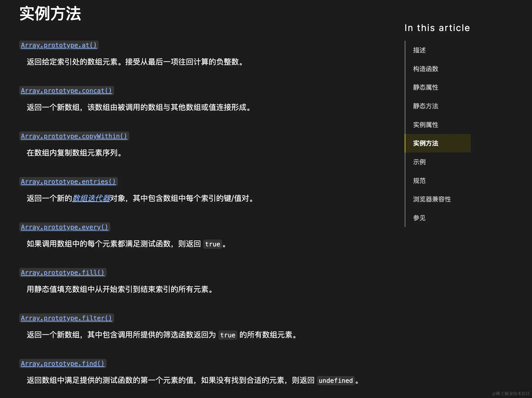The image size is (532, 398).
Task: Open the Array.prototype.every() link
Action: point(64,227)
